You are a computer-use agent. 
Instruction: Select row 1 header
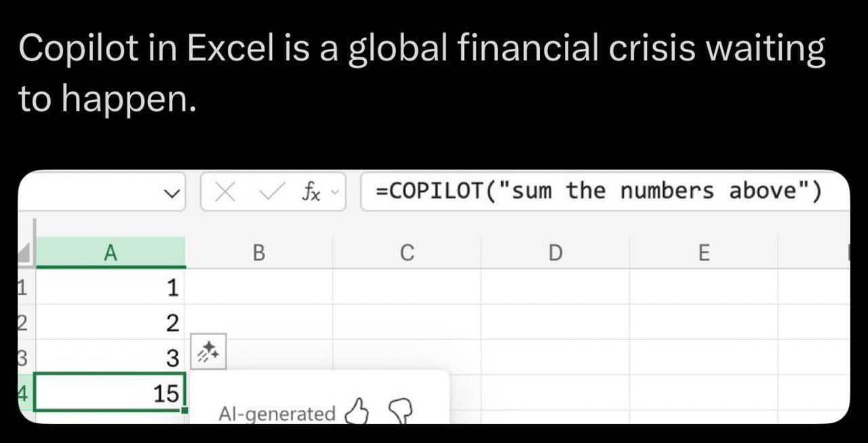coord(22,288)
